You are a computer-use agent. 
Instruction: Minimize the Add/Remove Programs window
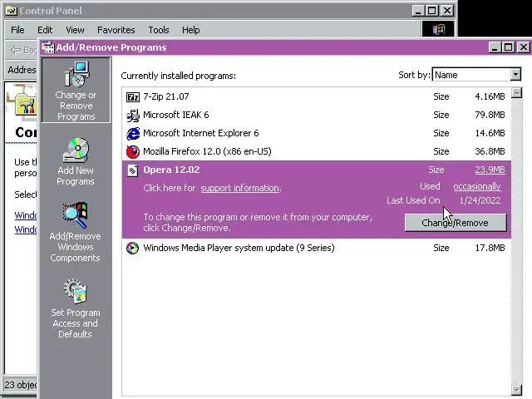click(495, 47)
